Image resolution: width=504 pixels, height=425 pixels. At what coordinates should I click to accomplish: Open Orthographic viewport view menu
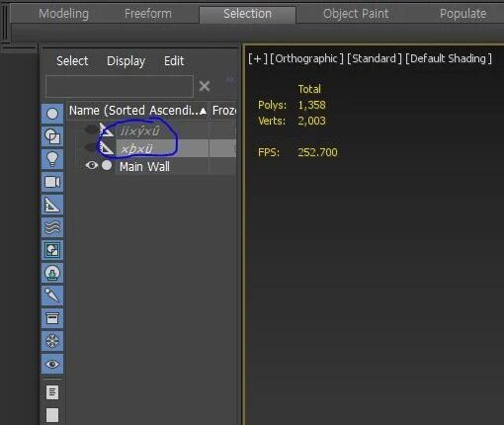306,59
